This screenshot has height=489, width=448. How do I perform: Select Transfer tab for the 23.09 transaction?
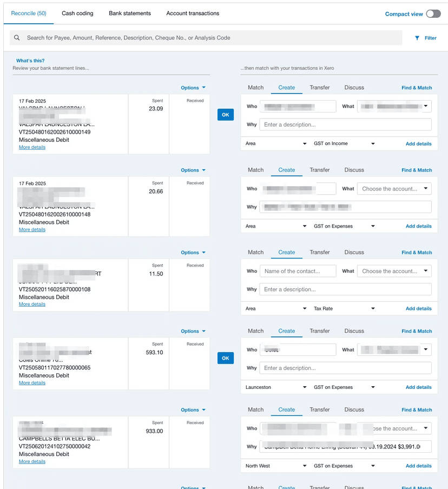click(x=319, y=87)
